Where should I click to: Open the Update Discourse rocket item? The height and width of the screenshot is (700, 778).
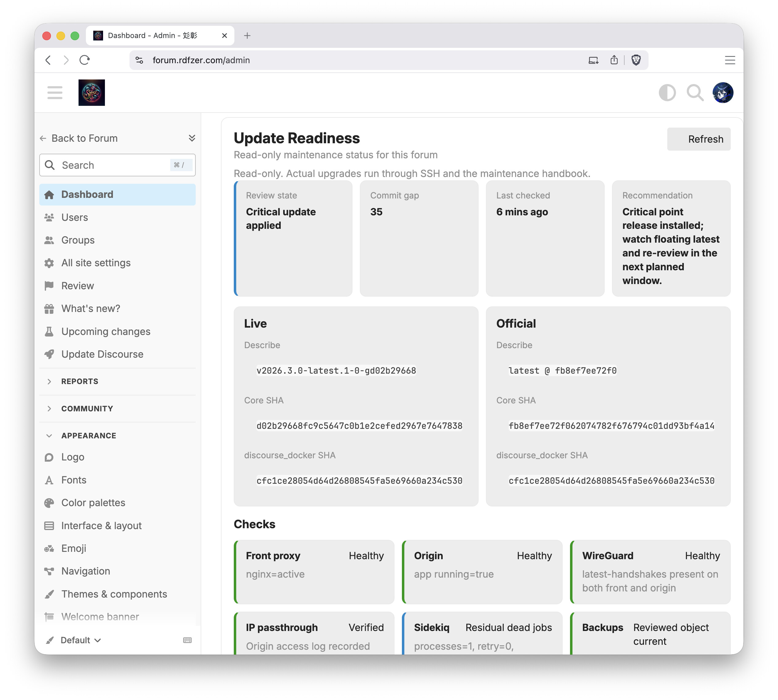click(102, 354)
